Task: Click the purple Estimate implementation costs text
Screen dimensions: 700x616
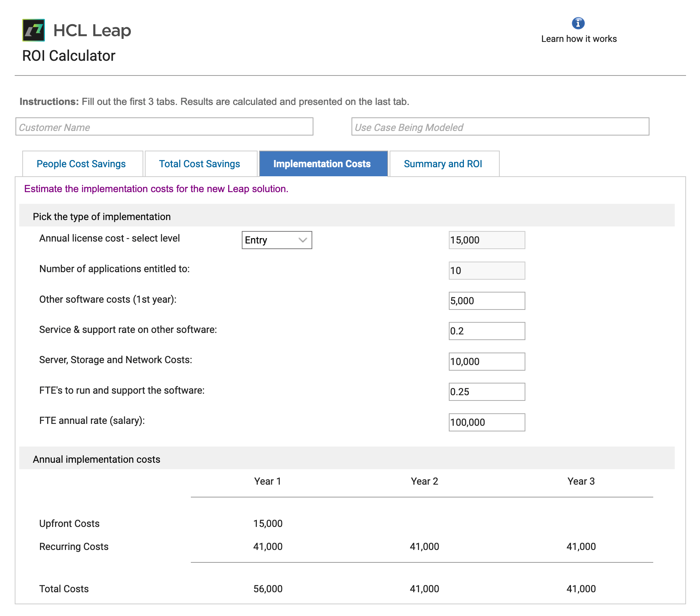Action: pos(156,189)
